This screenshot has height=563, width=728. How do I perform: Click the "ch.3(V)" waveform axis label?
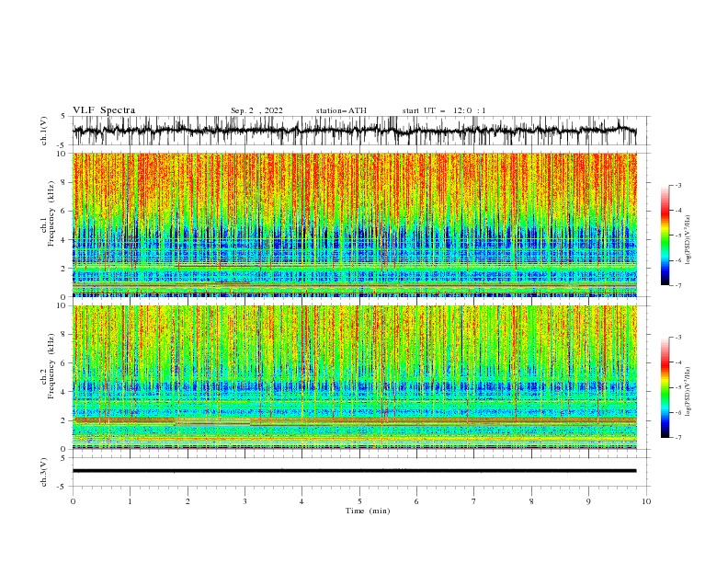coord(44,472)
